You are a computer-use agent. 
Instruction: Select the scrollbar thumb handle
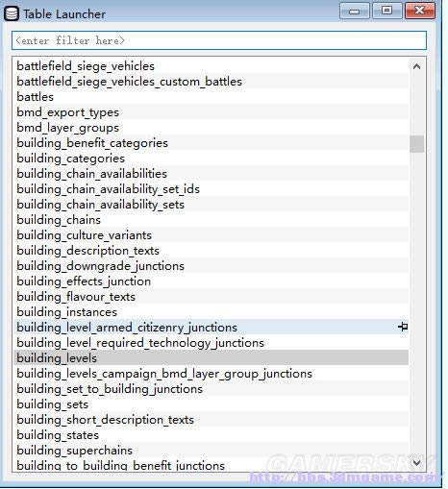tap(416, 144)
